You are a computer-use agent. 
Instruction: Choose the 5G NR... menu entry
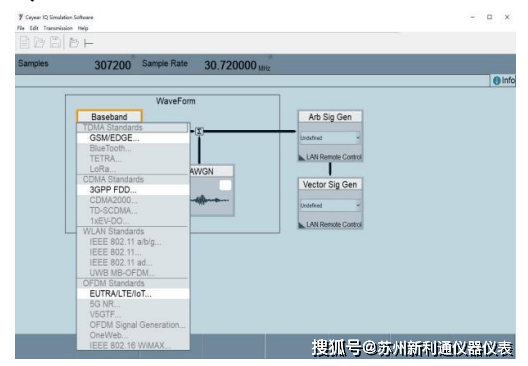coord(133,304)
